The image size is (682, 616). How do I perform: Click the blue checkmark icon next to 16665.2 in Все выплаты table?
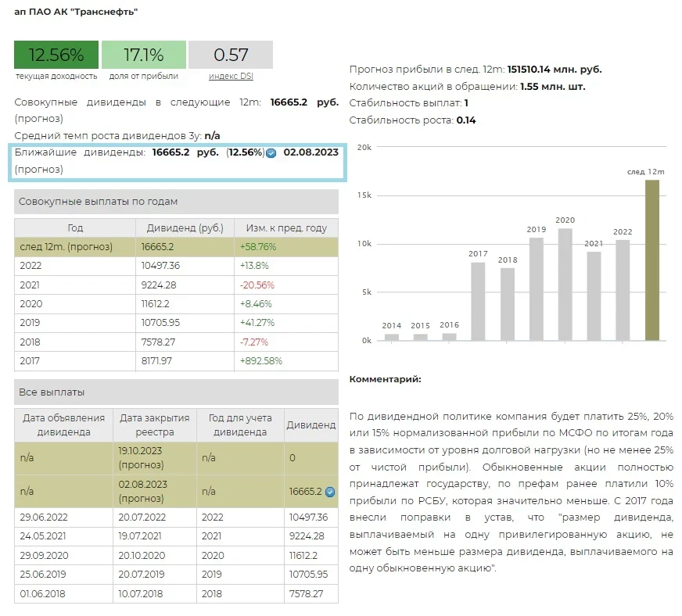[x=330, y=492]
